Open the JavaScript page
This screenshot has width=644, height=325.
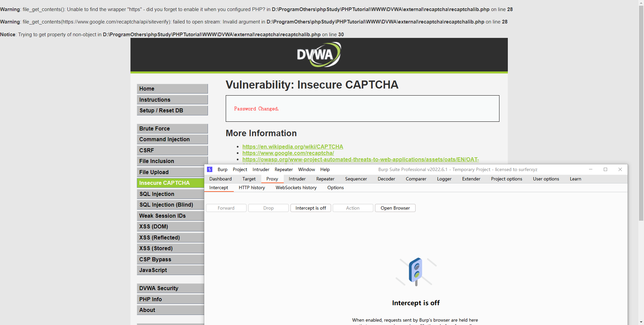[x=170, y=270]
